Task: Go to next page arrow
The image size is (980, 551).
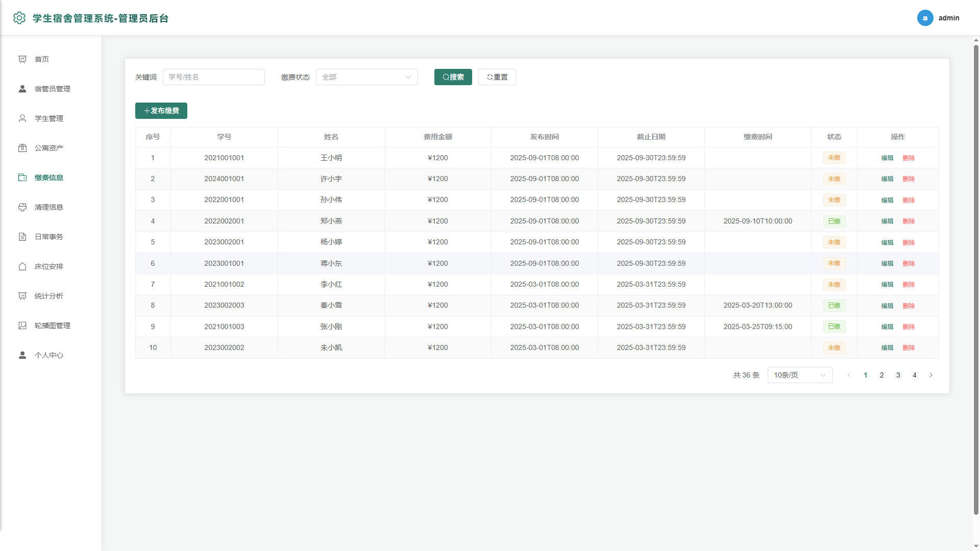Action: click(x=931, y=375)
